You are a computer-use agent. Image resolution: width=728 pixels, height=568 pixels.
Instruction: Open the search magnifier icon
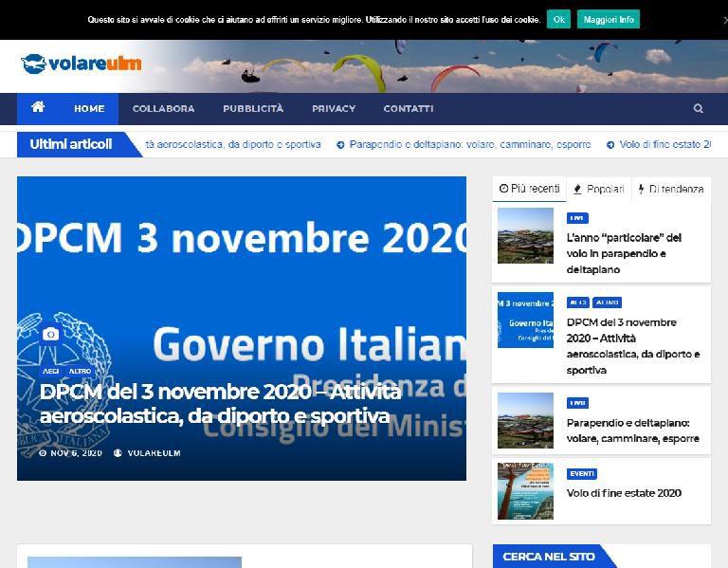coord(698,109)
